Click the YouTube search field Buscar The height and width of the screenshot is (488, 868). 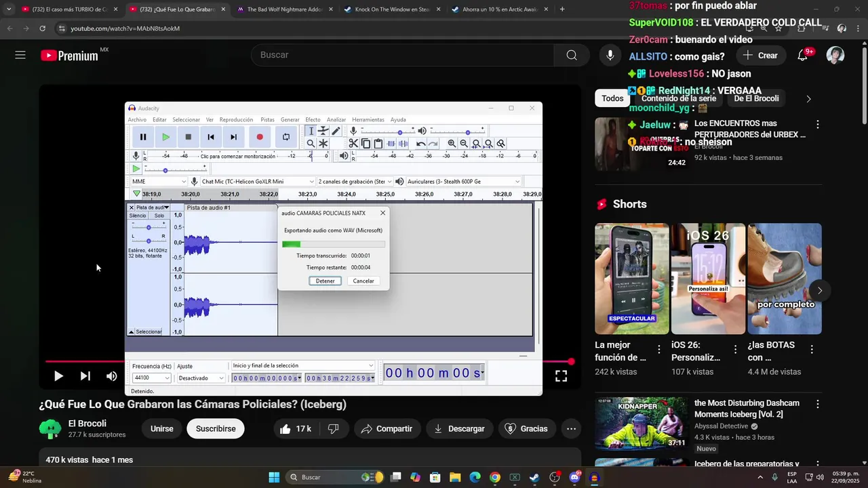tap(402, 55)
